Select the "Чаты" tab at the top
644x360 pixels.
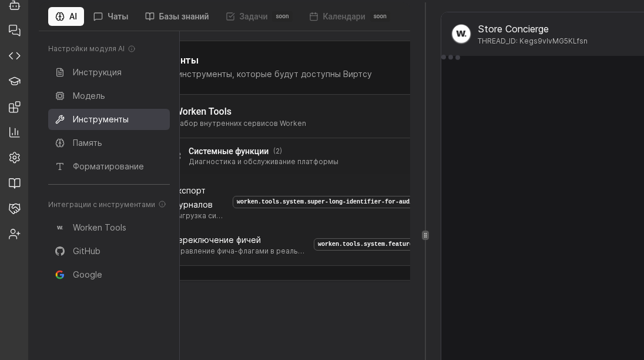pyautogui.click(x=110, y=16)
